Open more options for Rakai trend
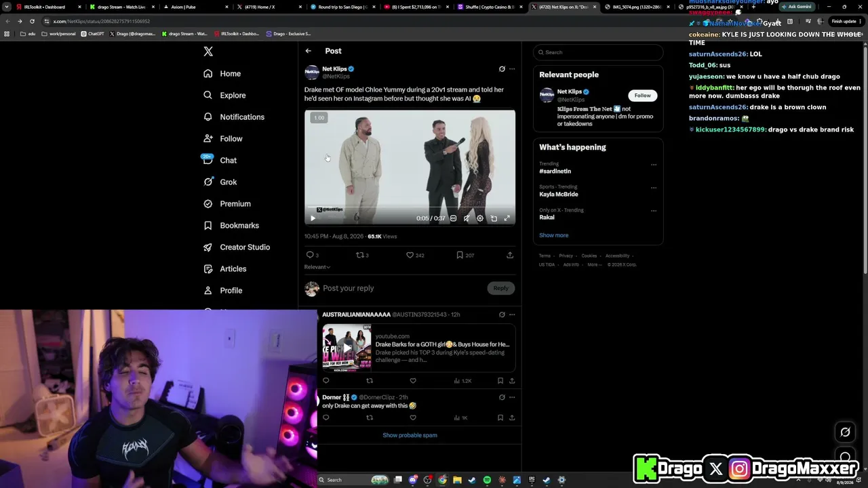The height and width of the screenshot is (488, 868). [654, 210]
